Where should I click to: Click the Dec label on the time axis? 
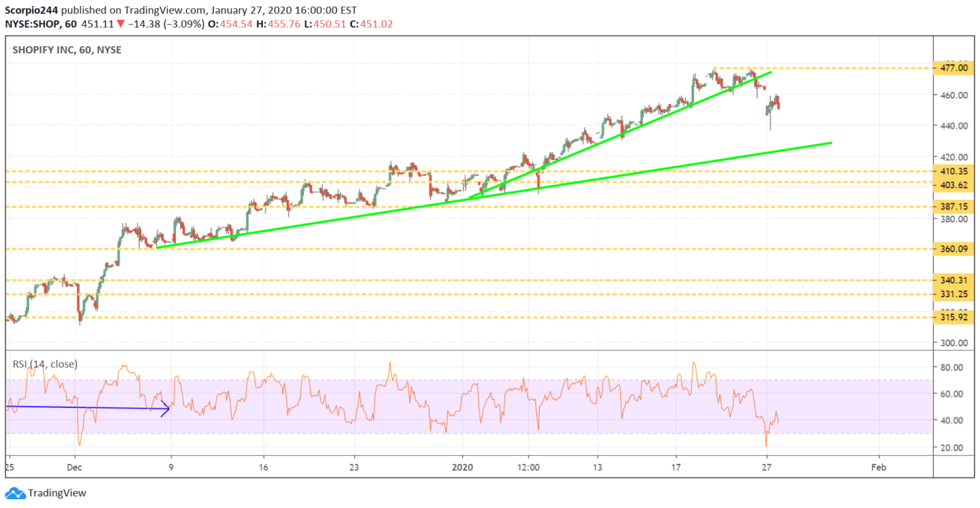pos(75,469)
